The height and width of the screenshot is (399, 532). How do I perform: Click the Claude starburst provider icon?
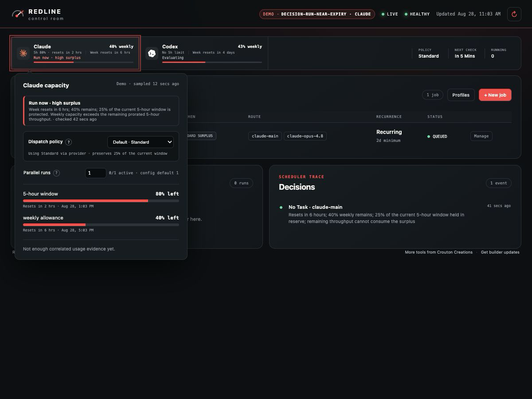23,53
